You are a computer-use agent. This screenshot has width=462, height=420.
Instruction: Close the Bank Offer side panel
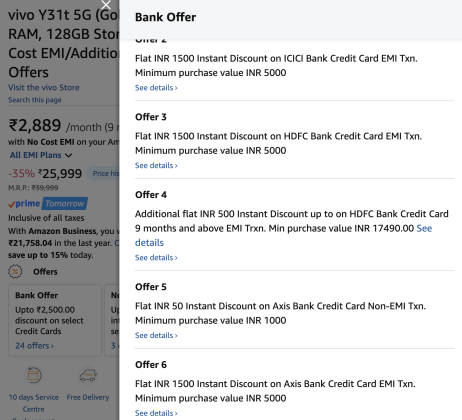(106, 5)
